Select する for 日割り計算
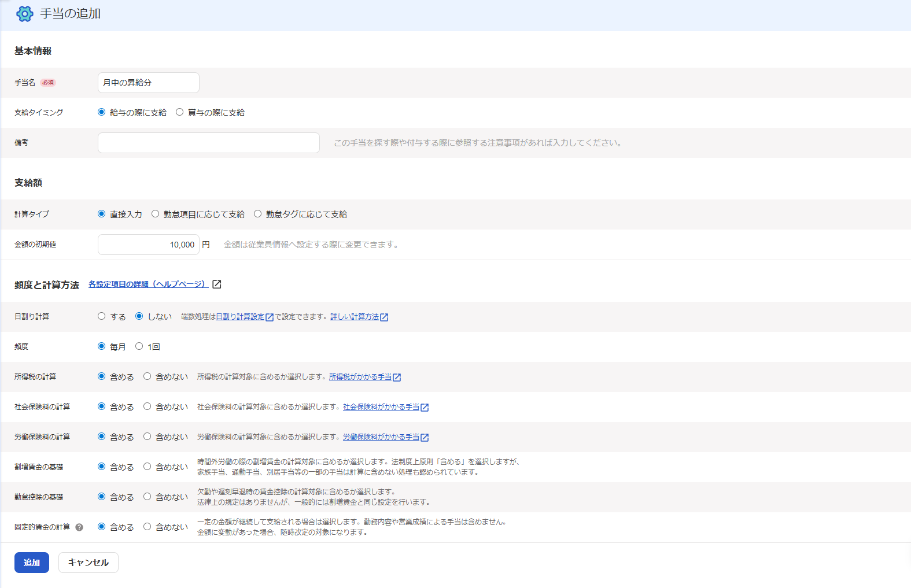This screenshot has width=911, height=588. tap(102, 316)
